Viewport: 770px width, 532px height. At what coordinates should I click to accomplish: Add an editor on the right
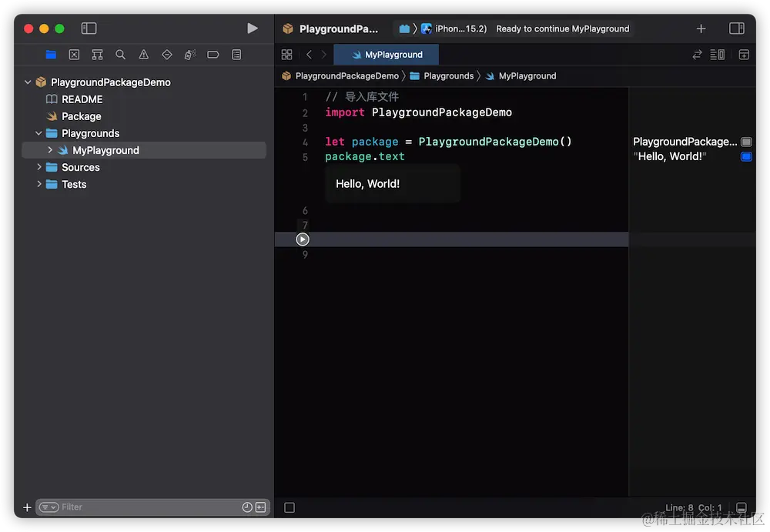click(x=744, y=55)
